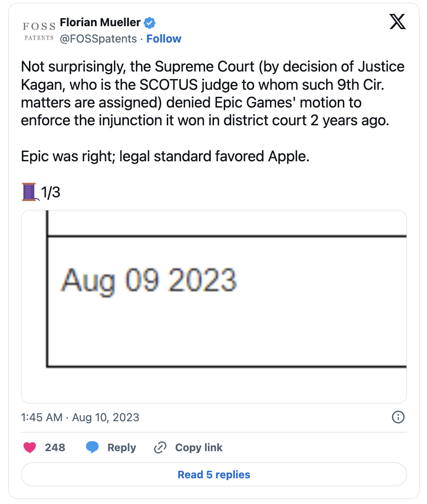
Task: Open the FOSS Patents profile avatar
Action: tap(39, 31)
